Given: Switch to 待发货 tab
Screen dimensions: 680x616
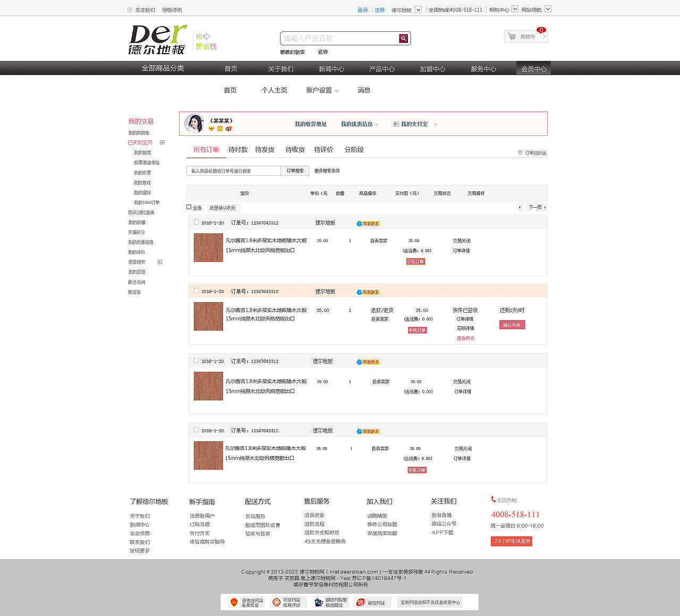Looking at the screenshot, I should [265, 150].
